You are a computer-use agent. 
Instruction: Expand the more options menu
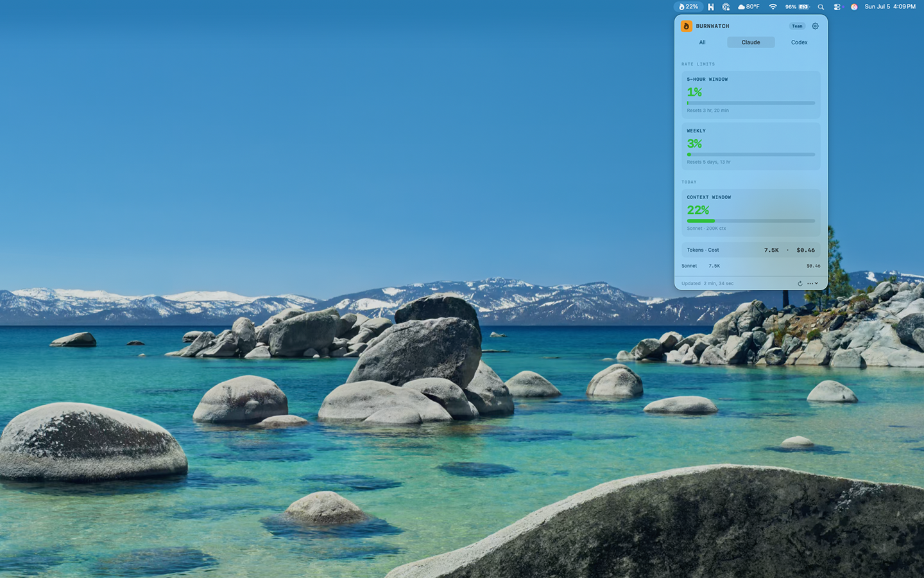[812, 283]
